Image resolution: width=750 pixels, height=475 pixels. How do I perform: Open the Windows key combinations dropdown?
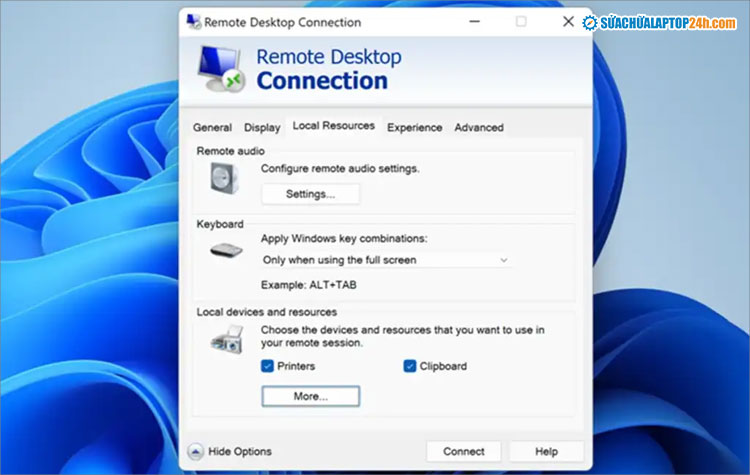[x=385, y=260]
